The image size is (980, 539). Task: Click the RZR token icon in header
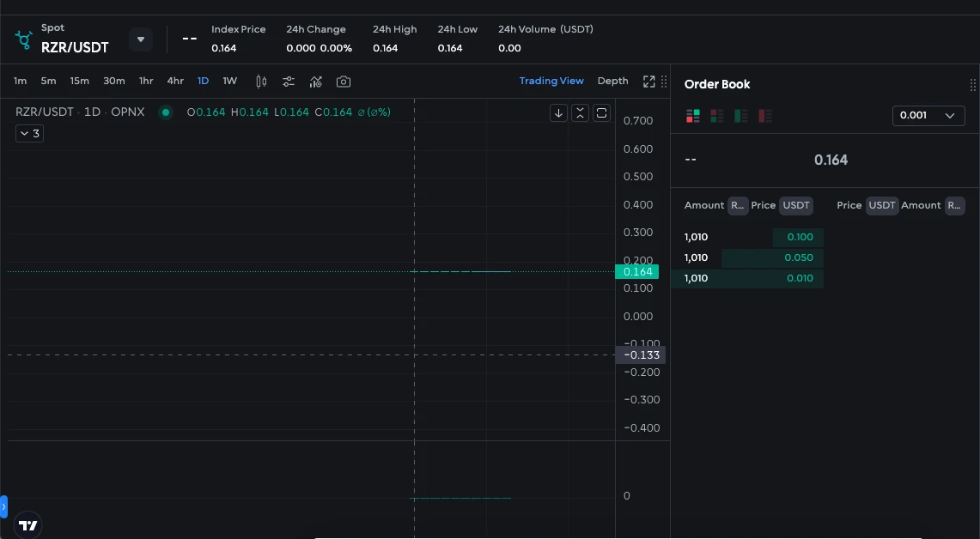(x=24, y=39)
